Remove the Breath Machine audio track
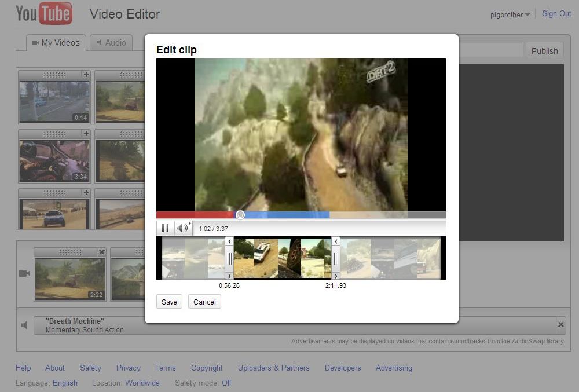This screenshot has width=579, height=392. click(x=560, y=325)
